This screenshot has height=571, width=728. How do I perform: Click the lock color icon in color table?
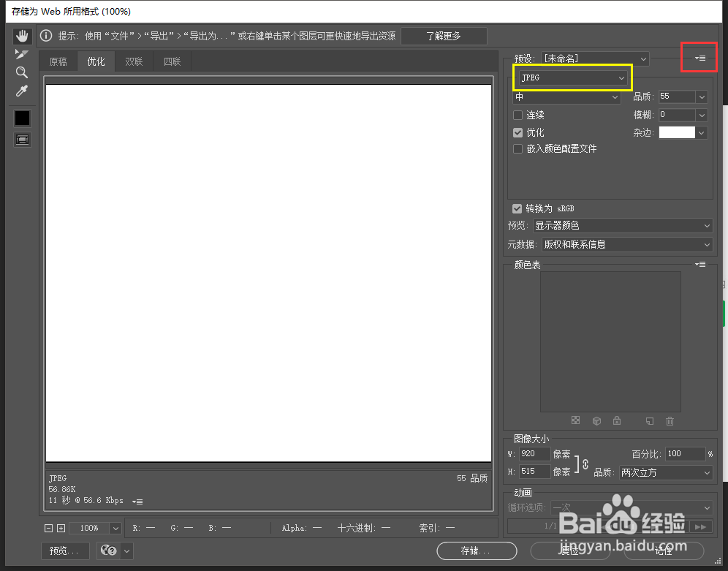coord(617,420)
